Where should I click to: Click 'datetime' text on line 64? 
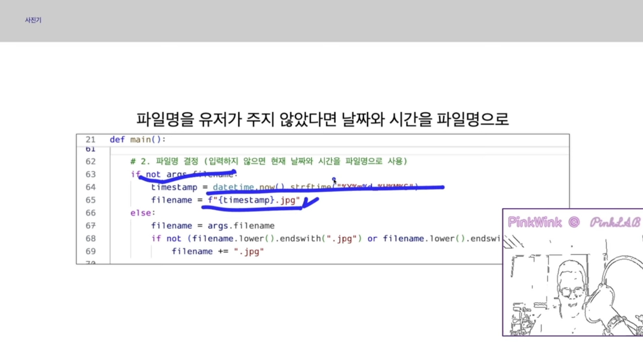233,187
